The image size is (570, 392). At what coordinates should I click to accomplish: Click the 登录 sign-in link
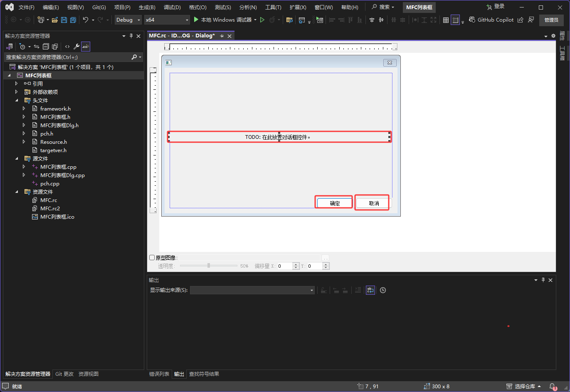(x=496, y=7)
